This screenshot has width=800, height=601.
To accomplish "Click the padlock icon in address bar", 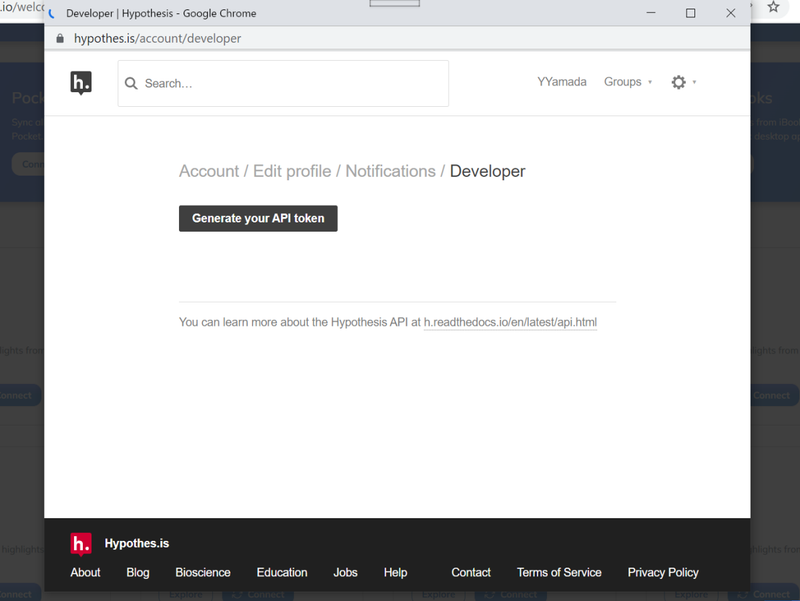I will pyautogui.click(x=60, y=38).
